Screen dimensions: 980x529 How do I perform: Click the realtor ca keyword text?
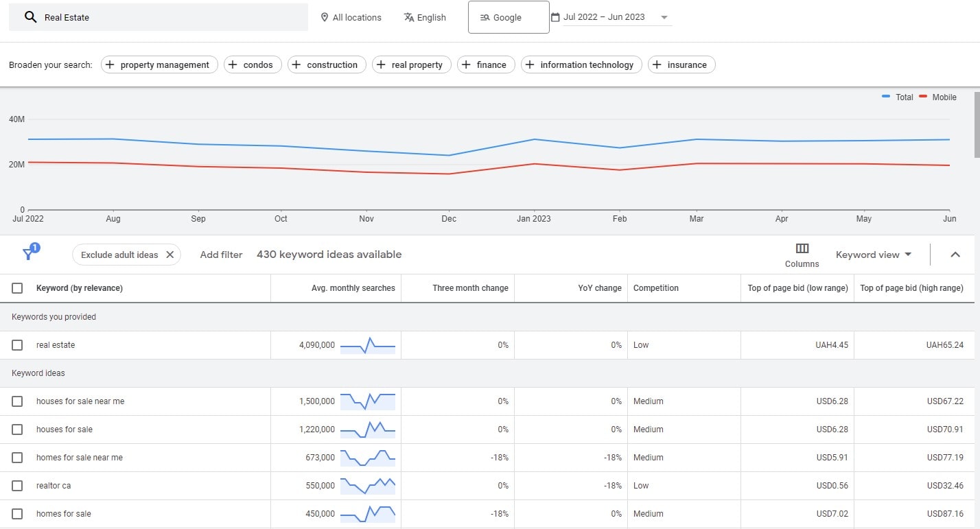pyautogui.click(x=54, y=486)
